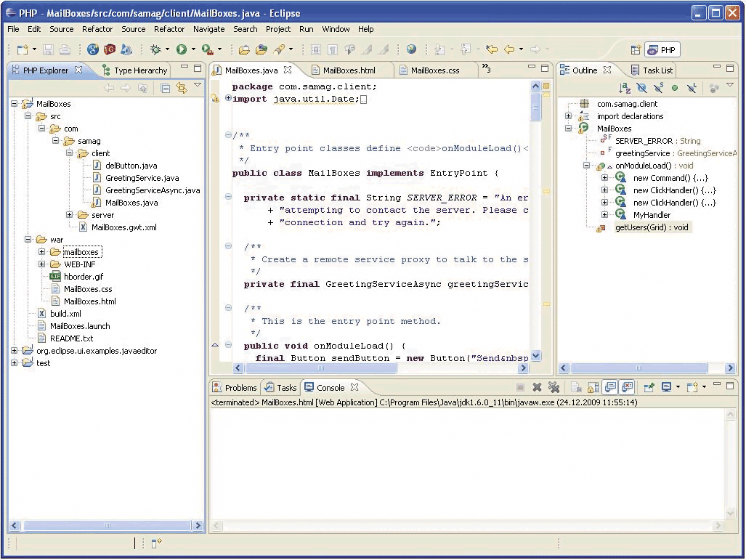The width and height of the screenshot is (746, 560).
Task: Click the Run button in main toolbar
Action: click(181, 49)
